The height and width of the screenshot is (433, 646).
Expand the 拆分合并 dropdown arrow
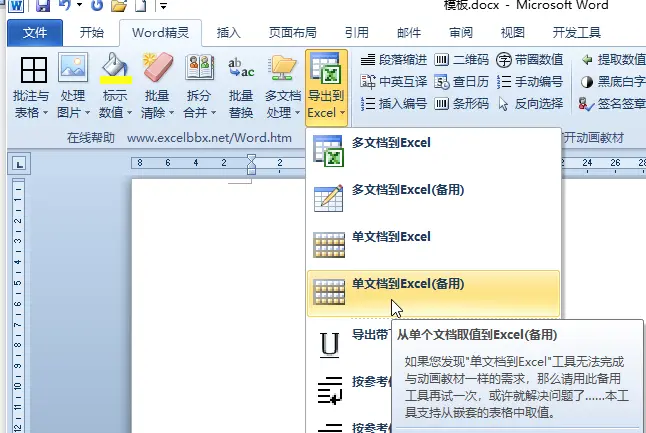pyautogui.click(x=213, y=112)
